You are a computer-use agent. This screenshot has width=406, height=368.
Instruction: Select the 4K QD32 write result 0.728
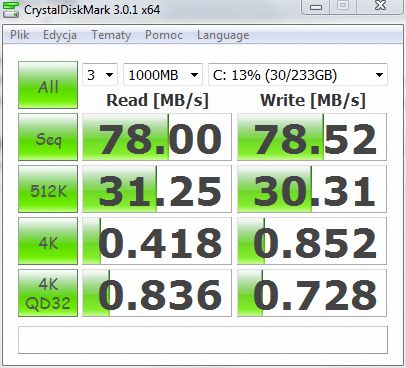click(312, 293)
